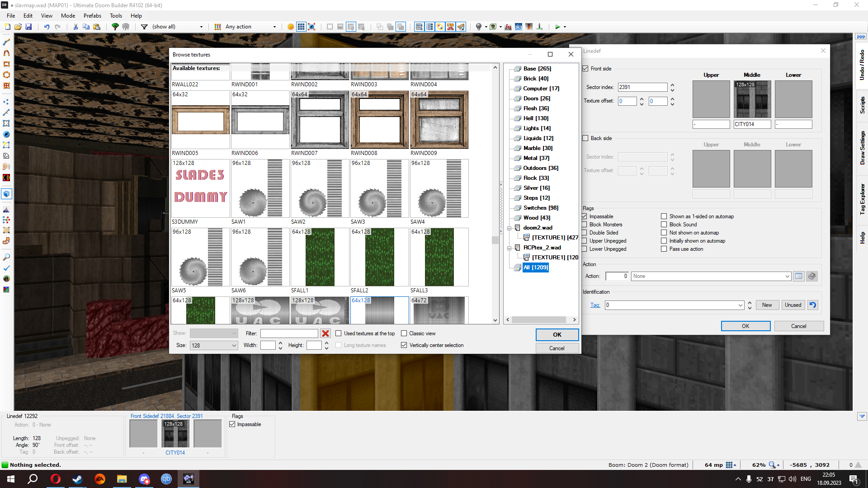
Task: Collapse the doom2.wad tree node
Action: point(509,228)
